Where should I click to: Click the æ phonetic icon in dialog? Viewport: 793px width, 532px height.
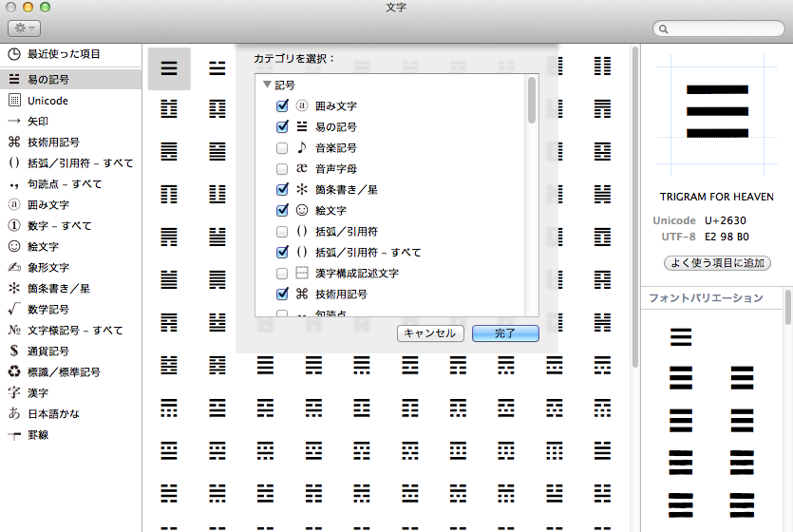[302, 168]
